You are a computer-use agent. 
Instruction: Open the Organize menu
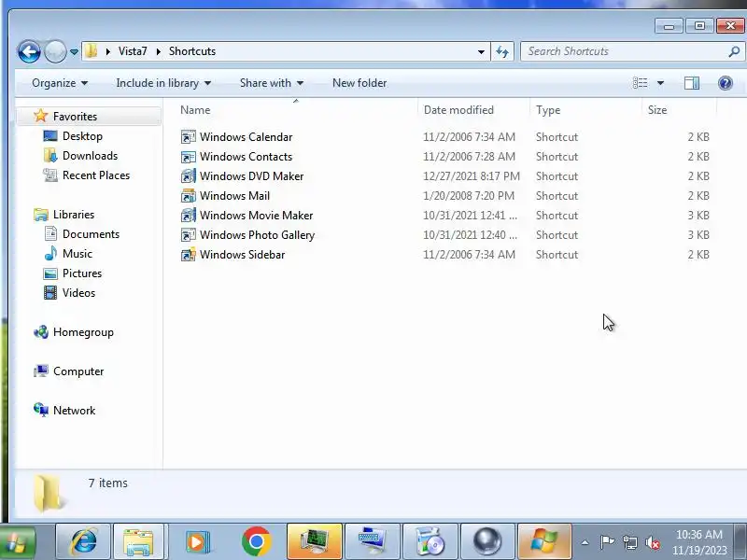click(60, 83)
